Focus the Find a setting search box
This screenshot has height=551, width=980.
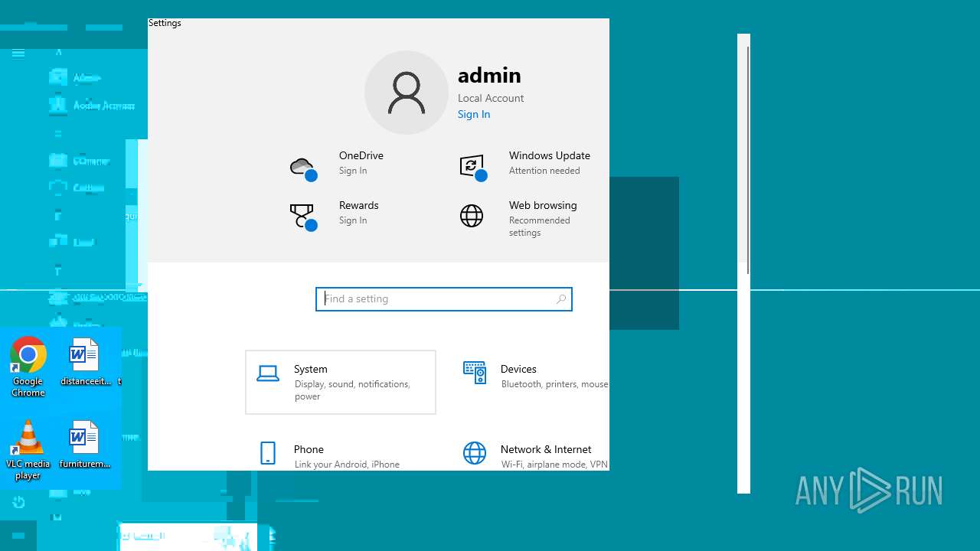[444, 299]
